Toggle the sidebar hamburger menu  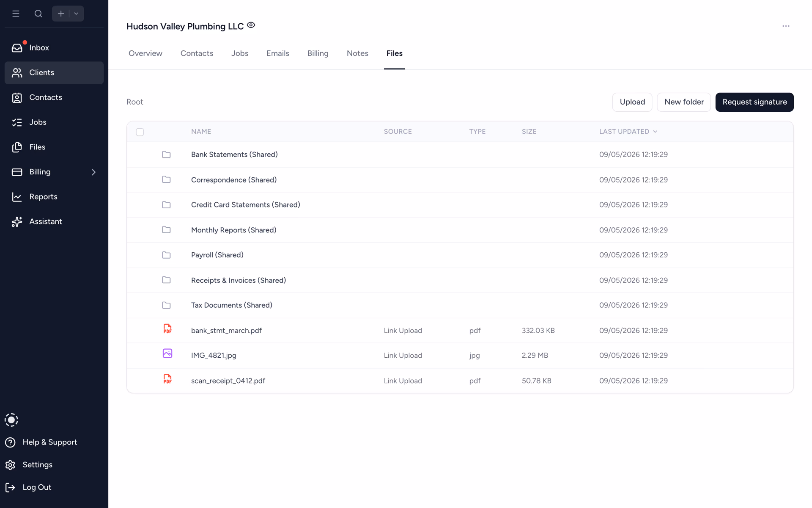(16, 14)
